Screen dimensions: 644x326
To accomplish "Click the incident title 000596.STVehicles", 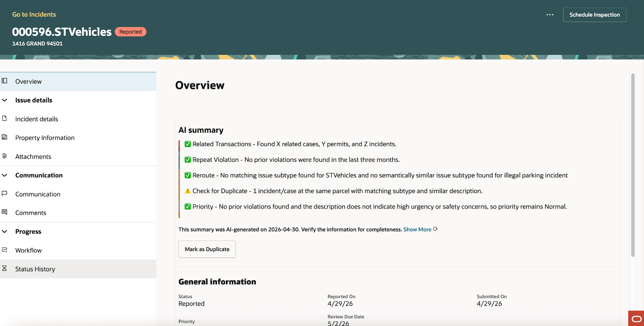I will click(62, 32).
